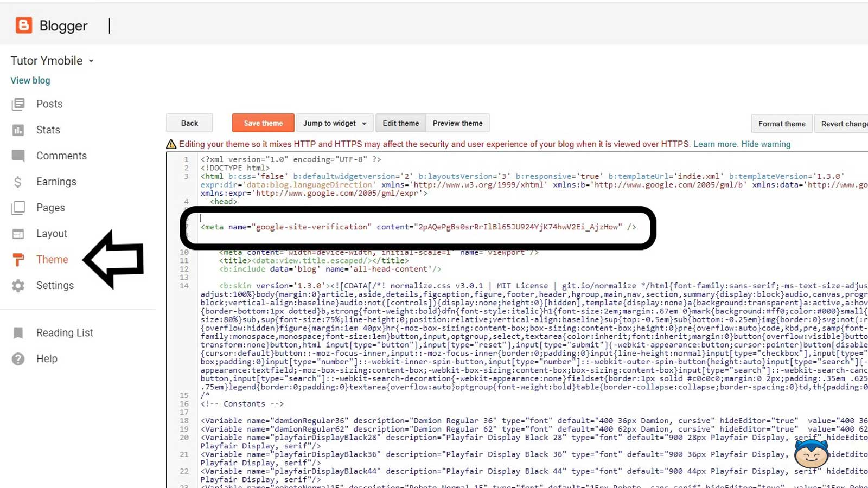Viewport: 868px width, 488px height.
Task: Expand the Tutor Ymobile blog dropdown
Action: [x=91, y=61]
